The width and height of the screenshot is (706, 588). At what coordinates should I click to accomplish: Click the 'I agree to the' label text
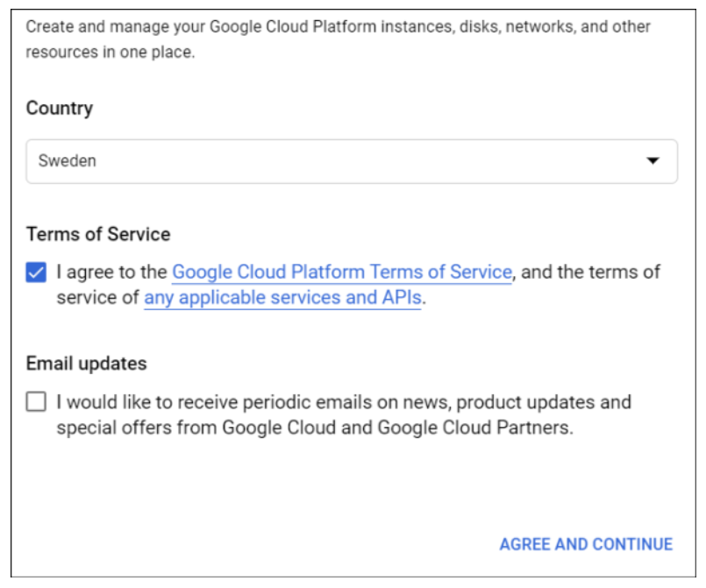point(111,272)
